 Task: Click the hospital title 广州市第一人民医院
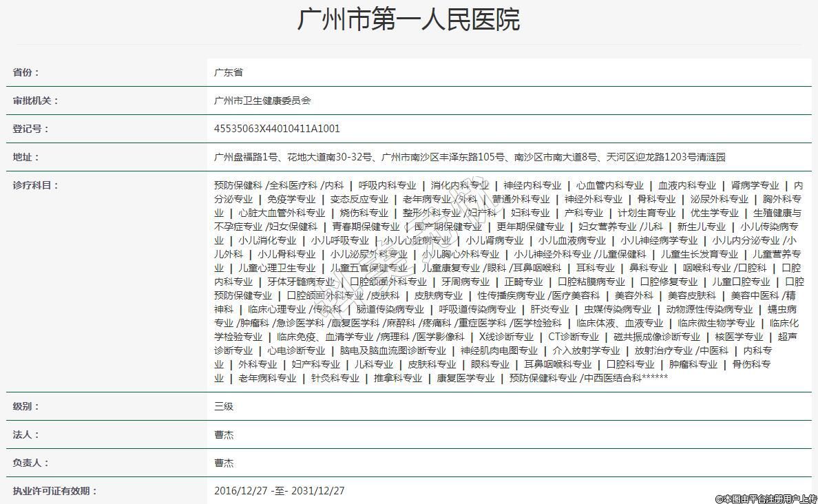pos(408,20)
